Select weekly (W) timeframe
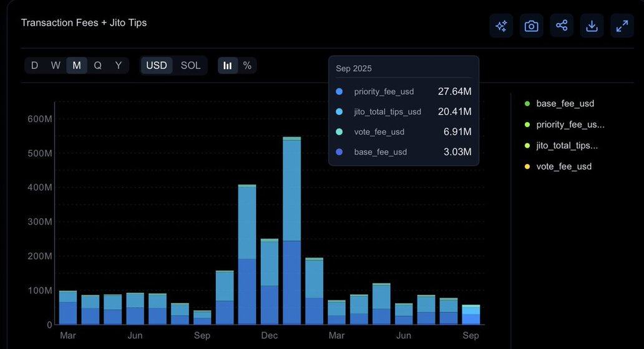Image resolution: width=644 pixels, height=349 pixels. [56, 65]
